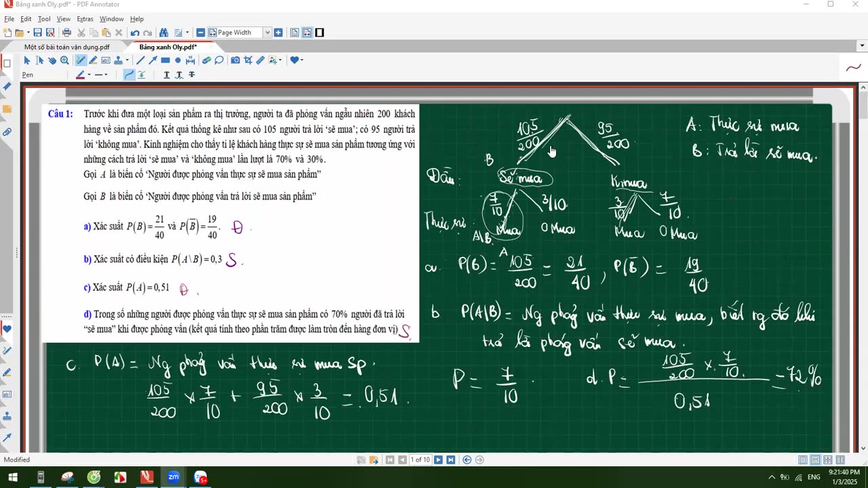The height and width of the screenshot is (488, 868).
Task: Select the Lasso tool
Action: [x=219, y=60]
